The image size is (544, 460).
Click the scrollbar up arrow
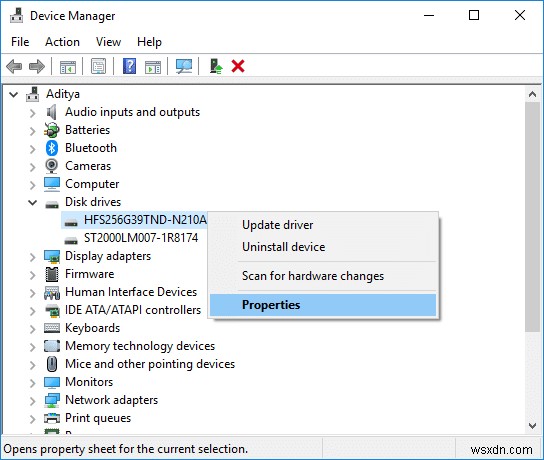[x=533, y=94]
